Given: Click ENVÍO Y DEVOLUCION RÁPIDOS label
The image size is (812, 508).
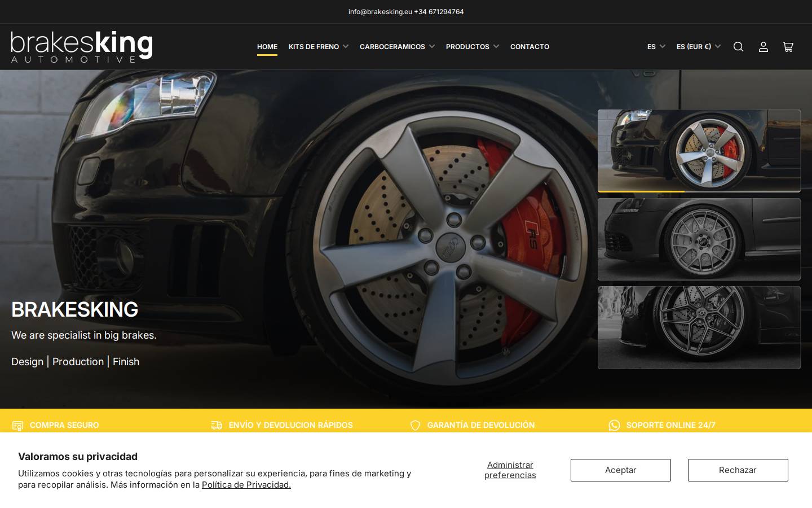Looking at the screenshot, I should tap(291, 425).
